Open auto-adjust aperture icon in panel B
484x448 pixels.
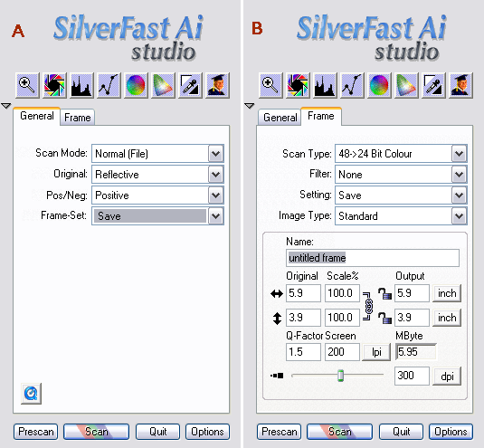click(298, 85)
